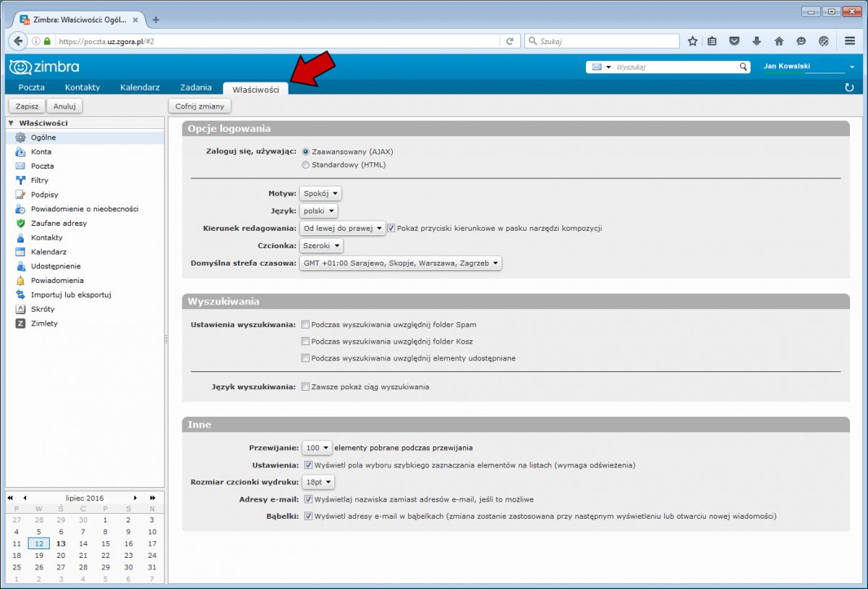Open Powiadomienia bell icon in sidebar

tap(20, 281)
